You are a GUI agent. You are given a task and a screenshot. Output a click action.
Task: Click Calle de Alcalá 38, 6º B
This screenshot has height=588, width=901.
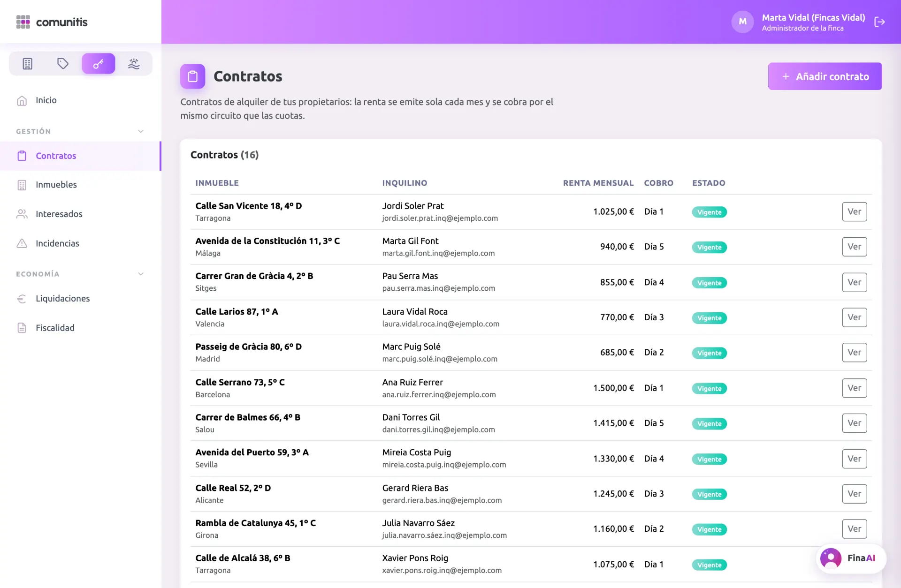[x=243, y=558]
